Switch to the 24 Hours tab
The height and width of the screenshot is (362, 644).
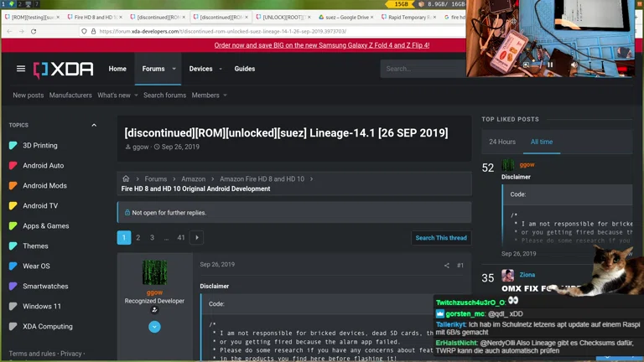502,142
